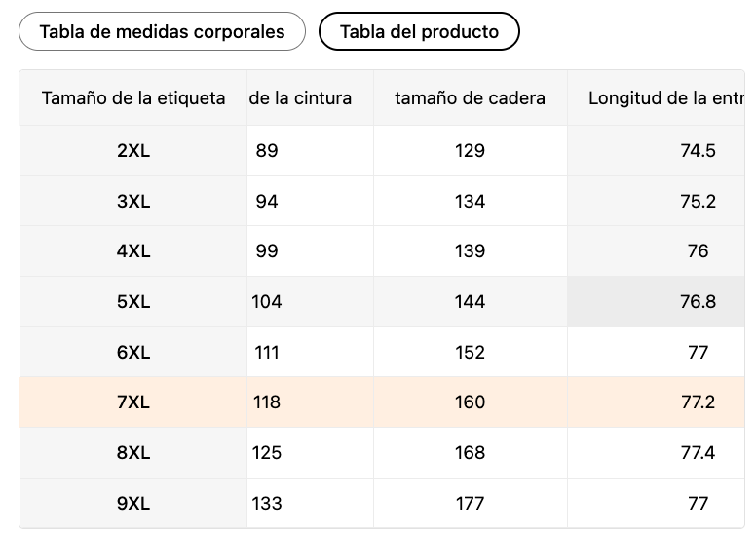Pick the 5XL size label

pyautogui.click(x=133, y=302)
